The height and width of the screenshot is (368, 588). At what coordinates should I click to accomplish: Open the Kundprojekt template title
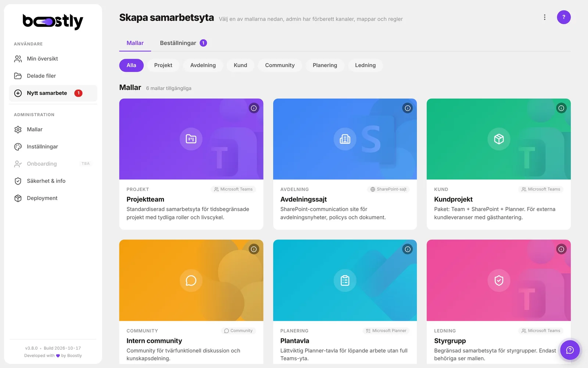453,199
